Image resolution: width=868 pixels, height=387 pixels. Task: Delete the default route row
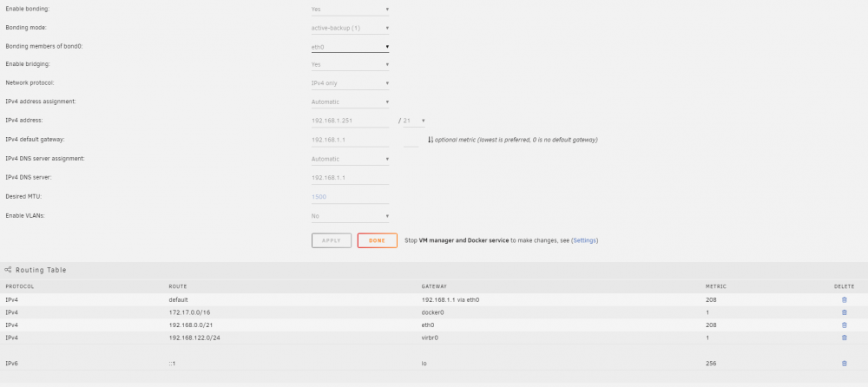[845, 299]
